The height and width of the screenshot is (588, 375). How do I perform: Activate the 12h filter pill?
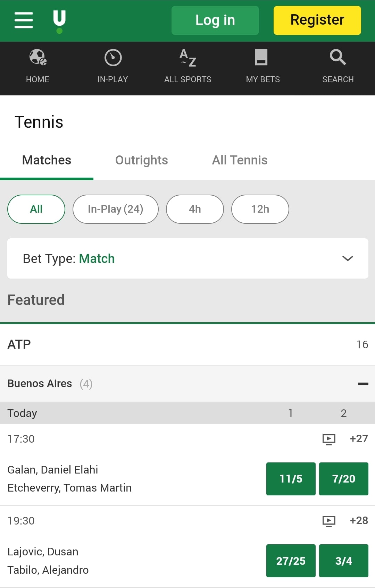tap(260, 209)
